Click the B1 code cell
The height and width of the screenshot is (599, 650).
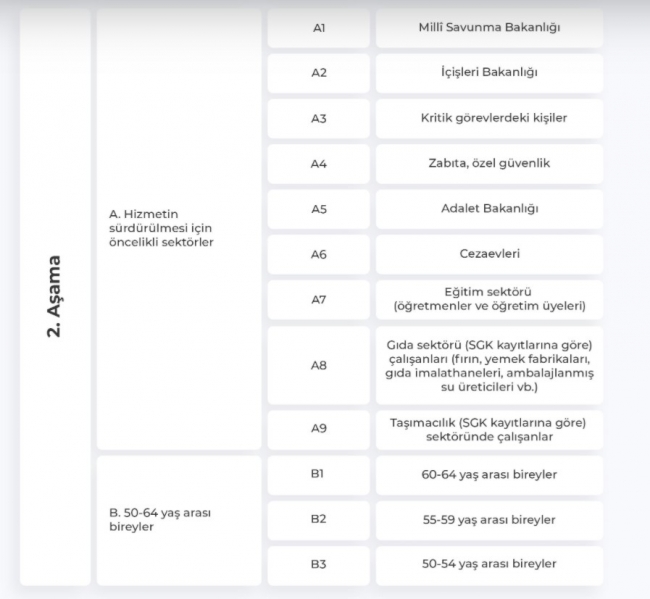[318, 474]
